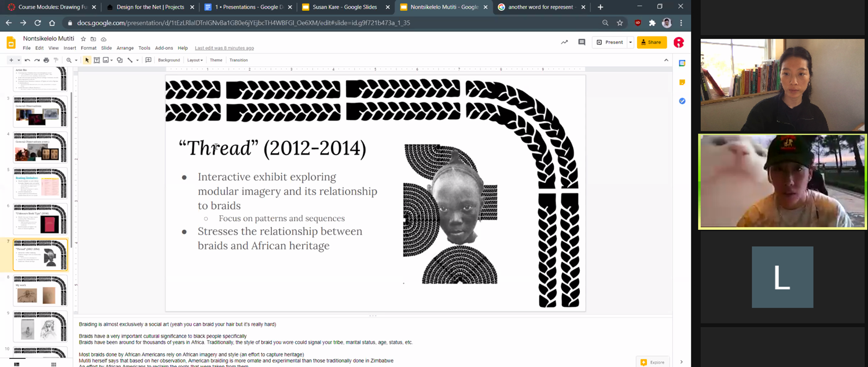Image resolution: width=868 pixels, height=367 pixels.
Task: Open the uBlock Origin extension icon
Action: [x=638, y=23]
